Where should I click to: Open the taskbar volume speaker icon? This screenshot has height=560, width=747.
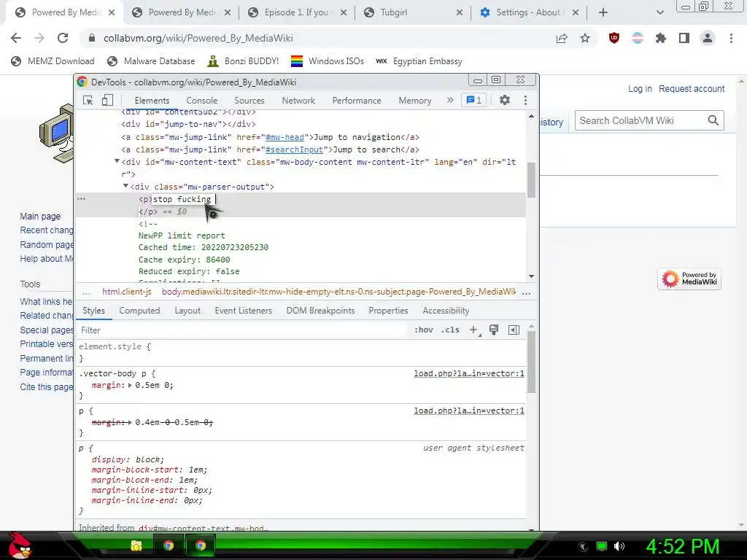pyautogui.click(x=619, y=546)
